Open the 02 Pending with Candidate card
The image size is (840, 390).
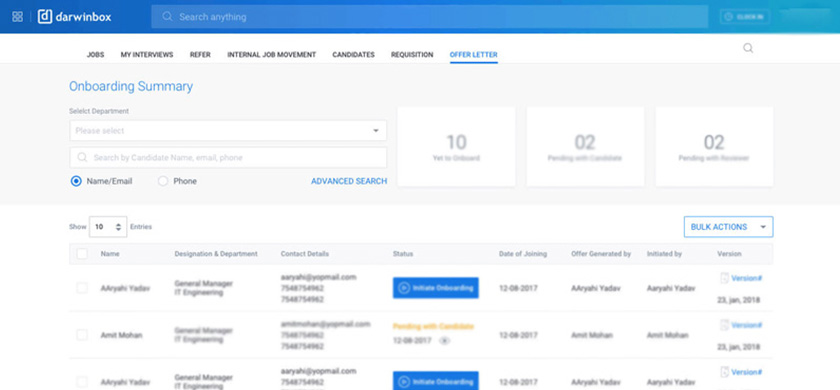[x=585, y=146]
